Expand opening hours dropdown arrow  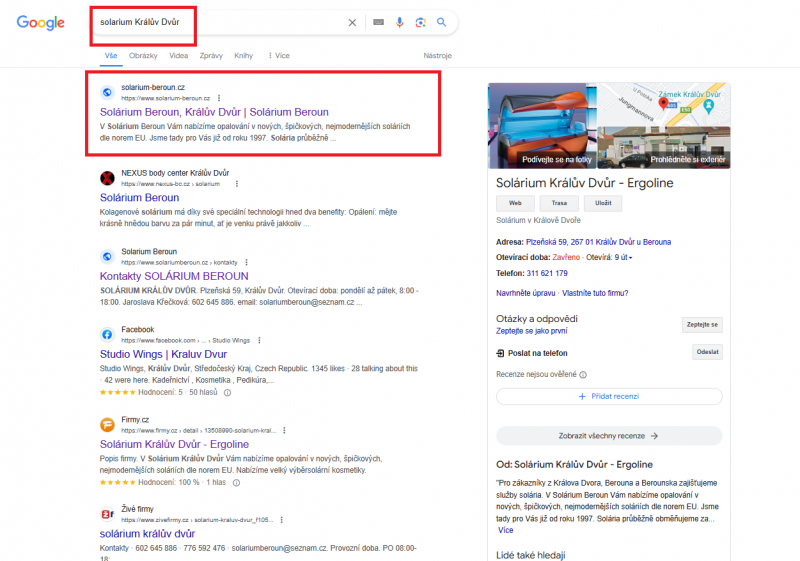click(631, 258)
